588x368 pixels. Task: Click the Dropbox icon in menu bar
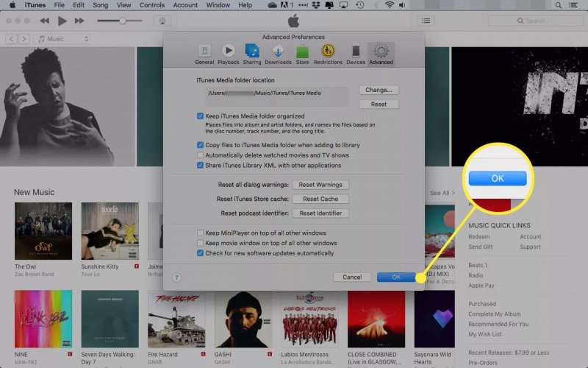[316, 5]
